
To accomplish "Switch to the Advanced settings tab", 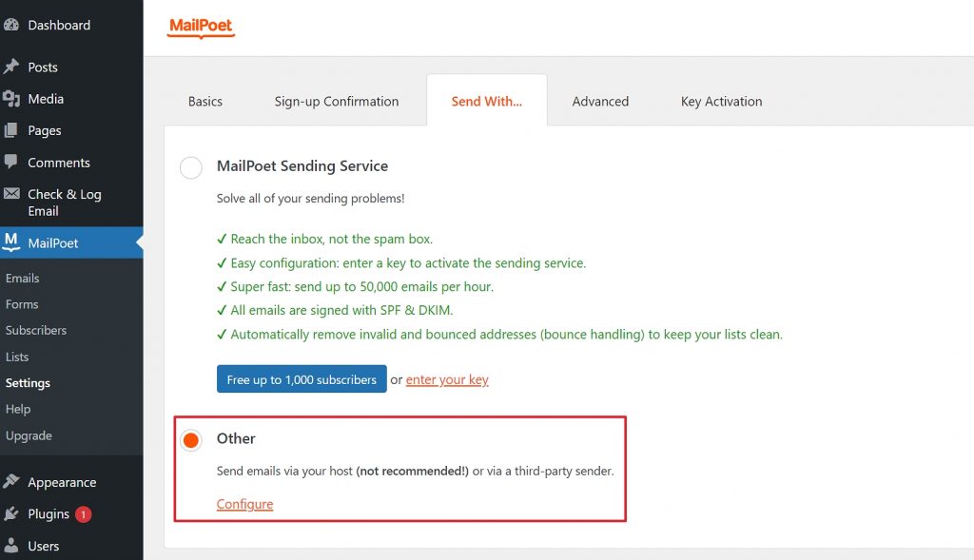I will (600, 101).
